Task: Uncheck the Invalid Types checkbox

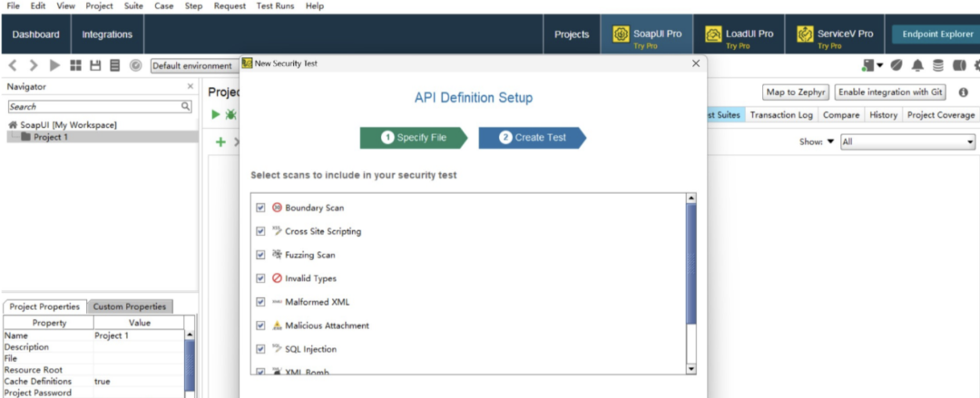Action: 260,278
